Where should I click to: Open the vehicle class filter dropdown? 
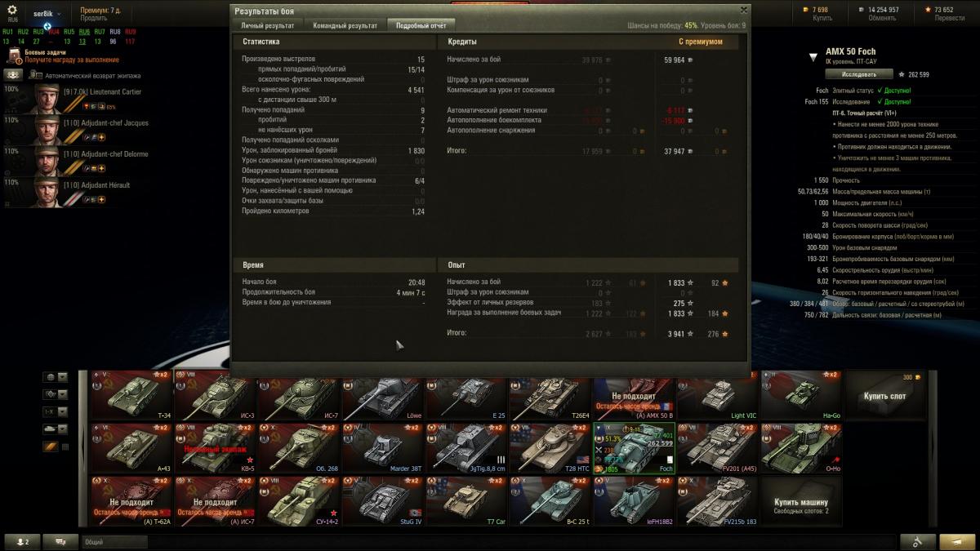(55, 394)
